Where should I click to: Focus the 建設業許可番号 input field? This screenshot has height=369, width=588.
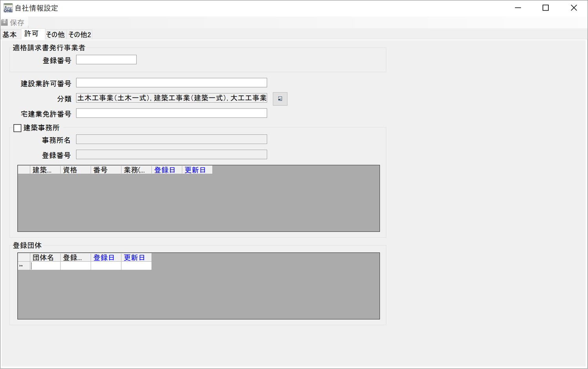point(172,83)
